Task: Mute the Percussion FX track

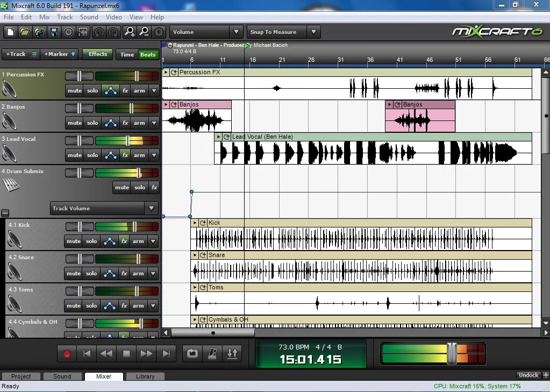Action: tap(75, 90)
